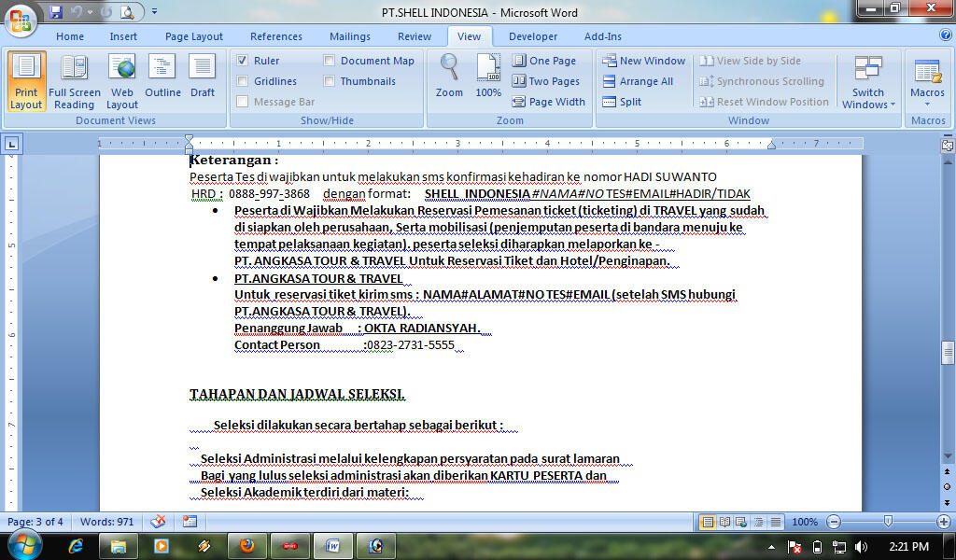Choose Two Pages zoom
The width and height of the screenshot is (956, 560).
[545, 81]
